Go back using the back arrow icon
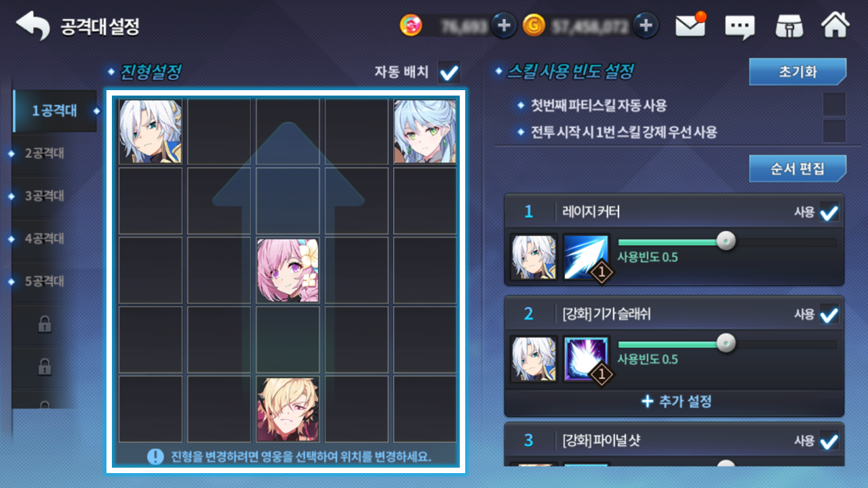 point(33,26)
